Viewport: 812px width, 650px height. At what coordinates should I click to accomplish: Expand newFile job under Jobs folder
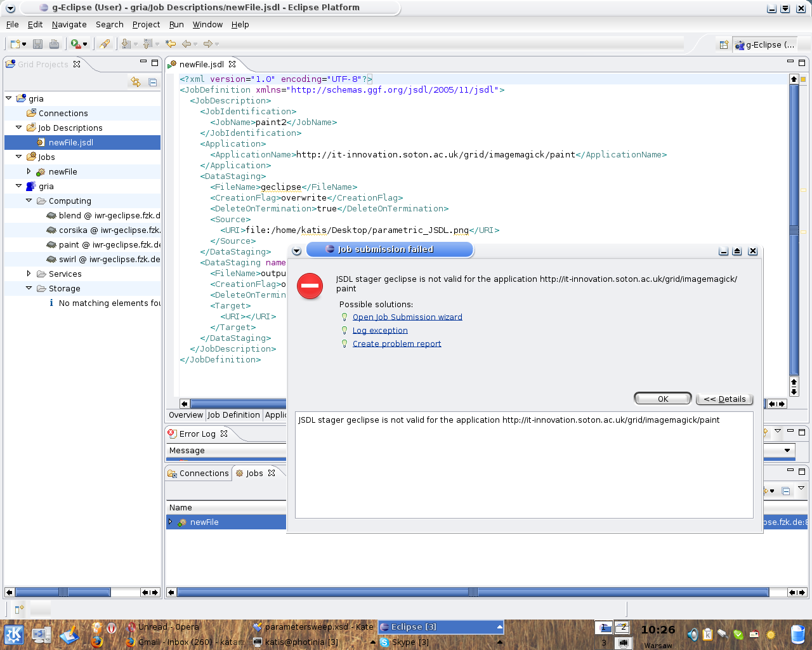[29, 171]
